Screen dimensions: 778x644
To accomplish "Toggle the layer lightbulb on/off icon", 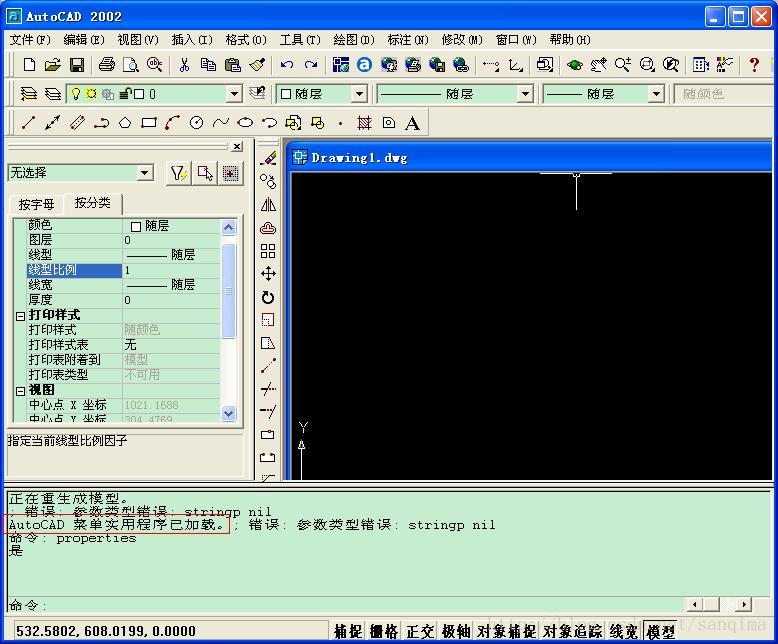I will (x=75, y=94).
